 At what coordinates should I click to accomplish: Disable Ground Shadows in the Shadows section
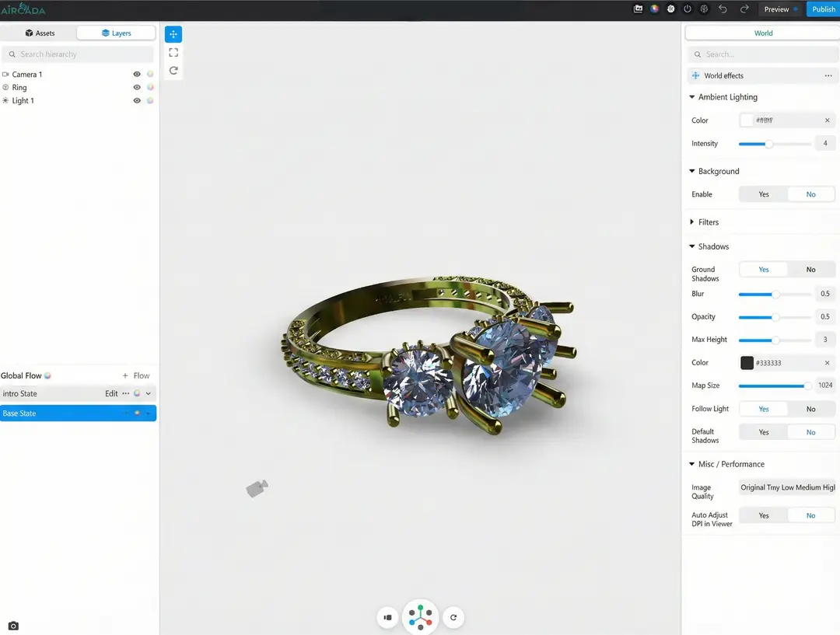pos(811,269)
